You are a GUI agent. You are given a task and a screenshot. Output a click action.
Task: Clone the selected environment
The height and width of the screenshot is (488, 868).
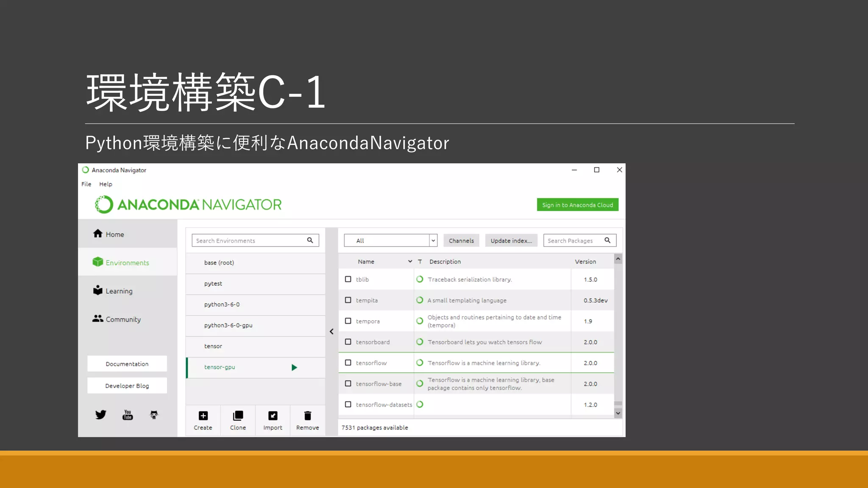238,420
